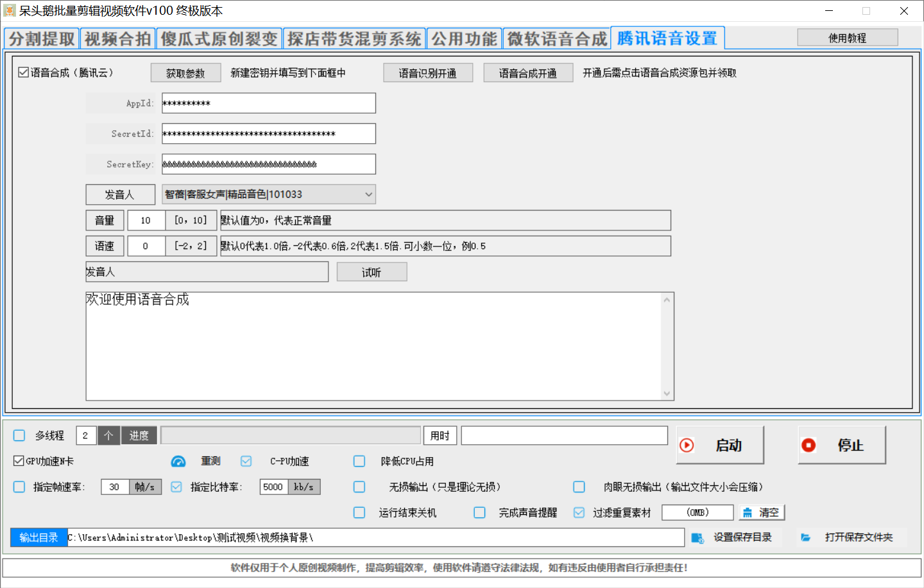Click the 发音人 text input box
924x588 pixels.
[207, 272]
